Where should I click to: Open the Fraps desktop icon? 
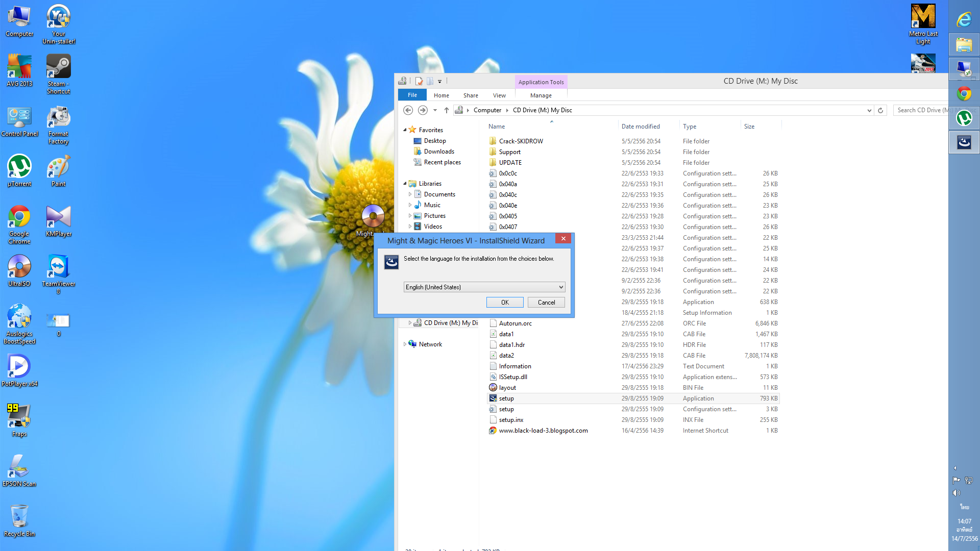pyautogui.click(x=19, y=417)
